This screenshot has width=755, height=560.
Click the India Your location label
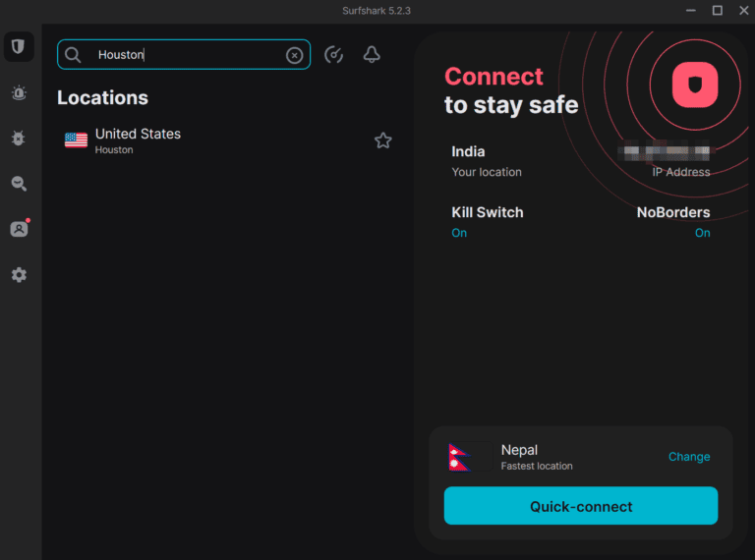click(x=487, y=161)
